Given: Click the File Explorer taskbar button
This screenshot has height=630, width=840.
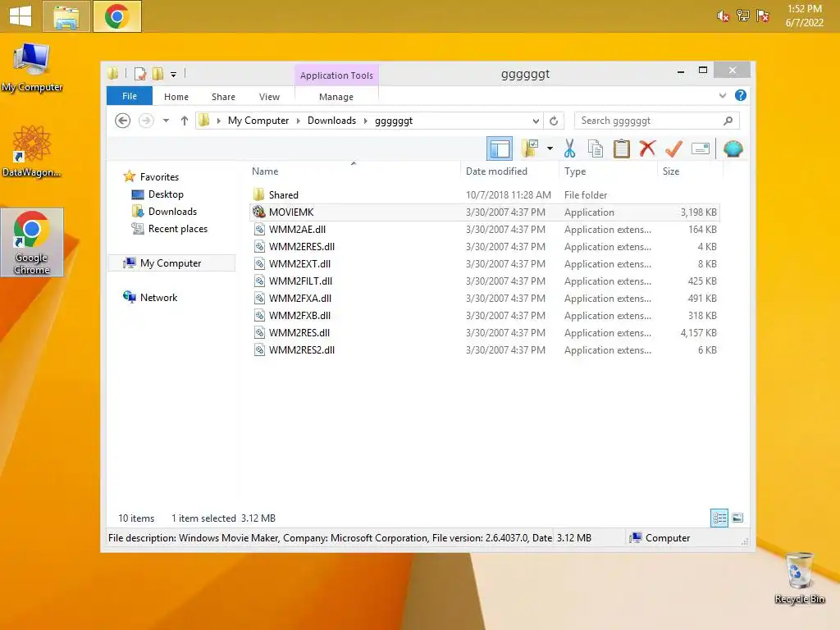Looking at the screenshot, I should pyautogui.click(x=66, y=16).
